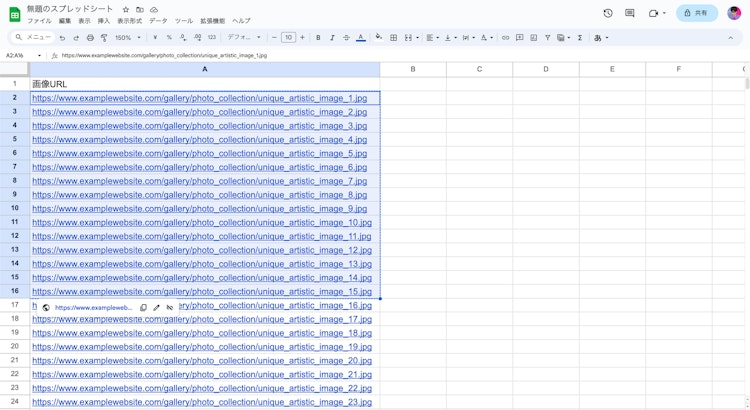Remove link using the unlink icon
The height and width of the screenshot is (410, 750).
click(x=170, y=308)
